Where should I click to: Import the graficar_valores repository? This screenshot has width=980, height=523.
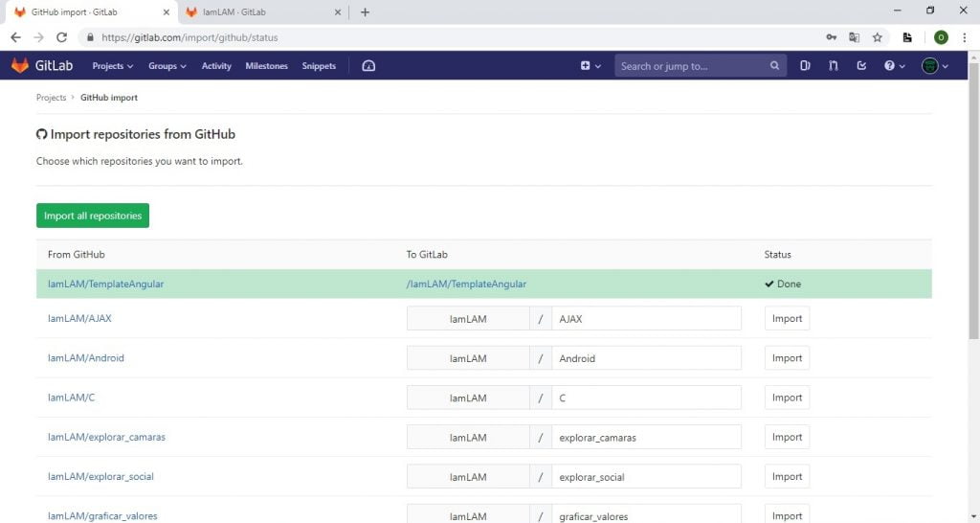(787, 514)
